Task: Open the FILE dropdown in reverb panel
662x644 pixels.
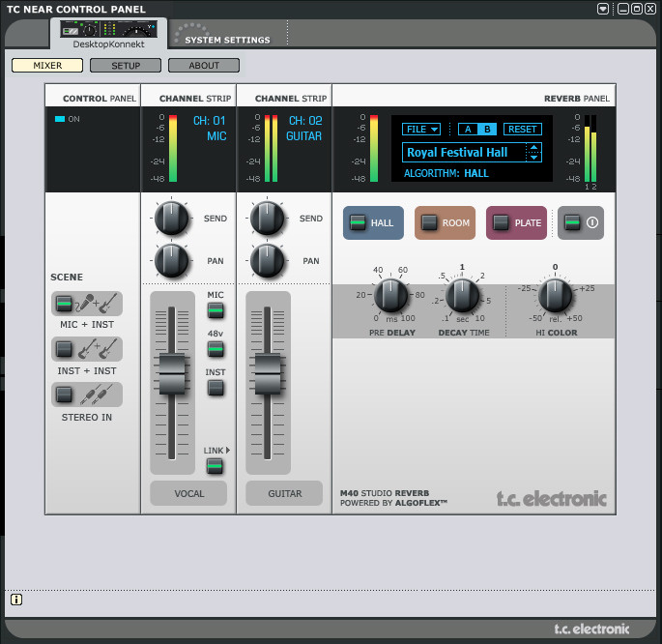Action: (x=421, y=129)
